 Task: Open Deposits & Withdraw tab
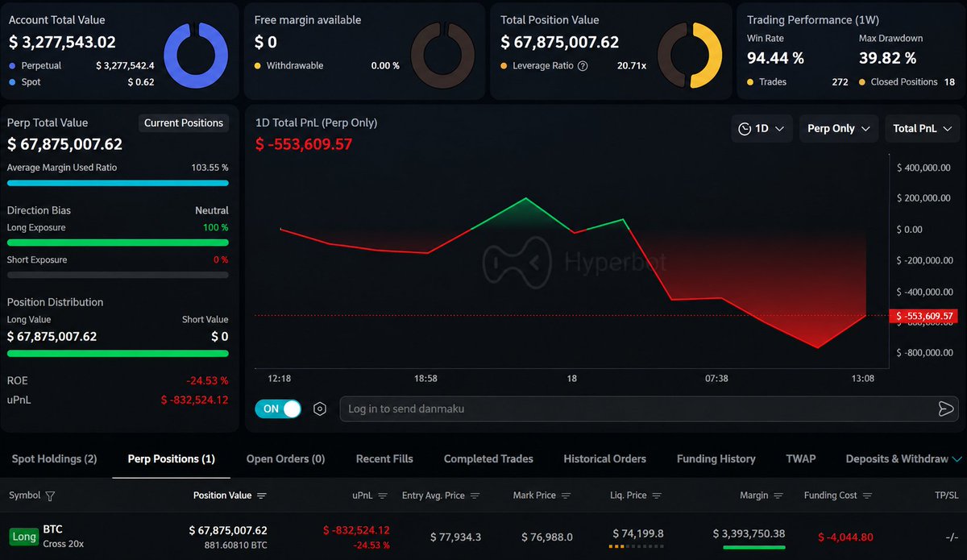(897, 458)
